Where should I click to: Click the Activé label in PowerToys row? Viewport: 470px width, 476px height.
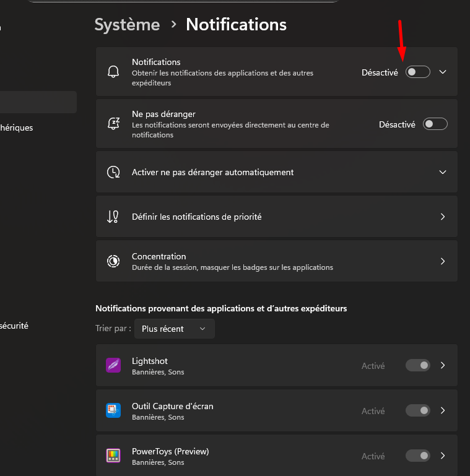(x=373, y=456)
